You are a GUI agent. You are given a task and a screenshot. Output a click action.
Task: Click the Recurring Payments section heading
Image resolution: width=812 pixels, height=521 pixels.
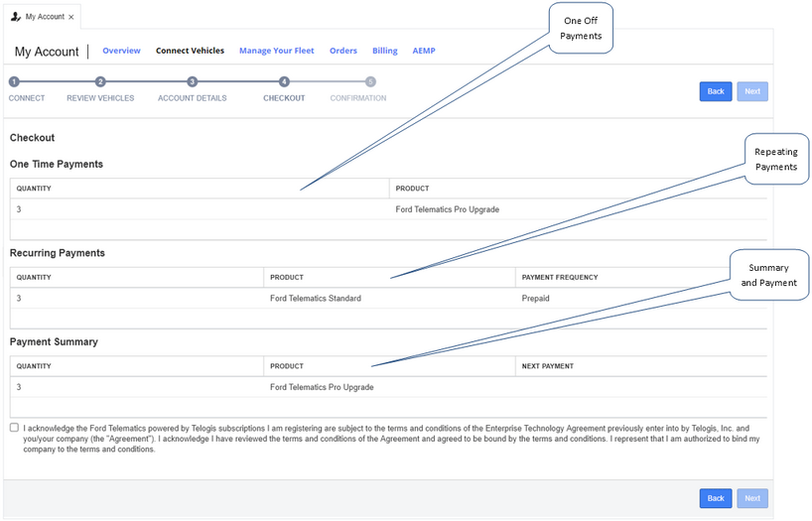pos(57,253)
